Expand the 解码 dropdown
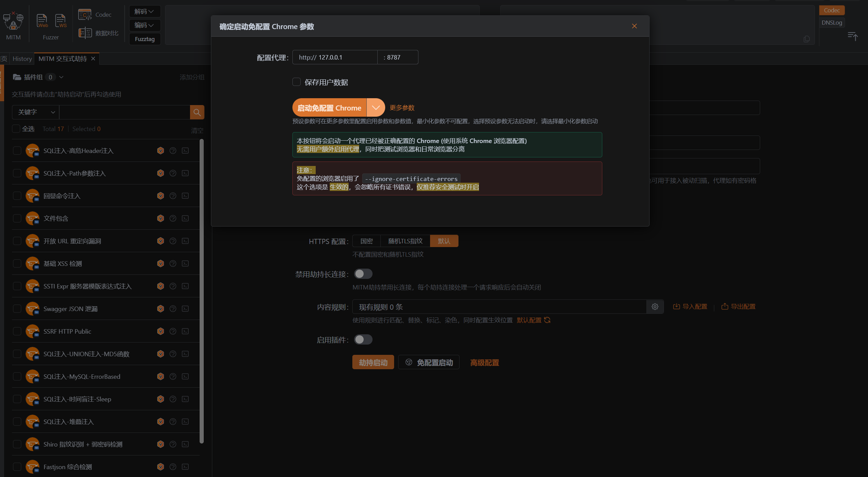 pyautogui.click(x=144, y=11)
